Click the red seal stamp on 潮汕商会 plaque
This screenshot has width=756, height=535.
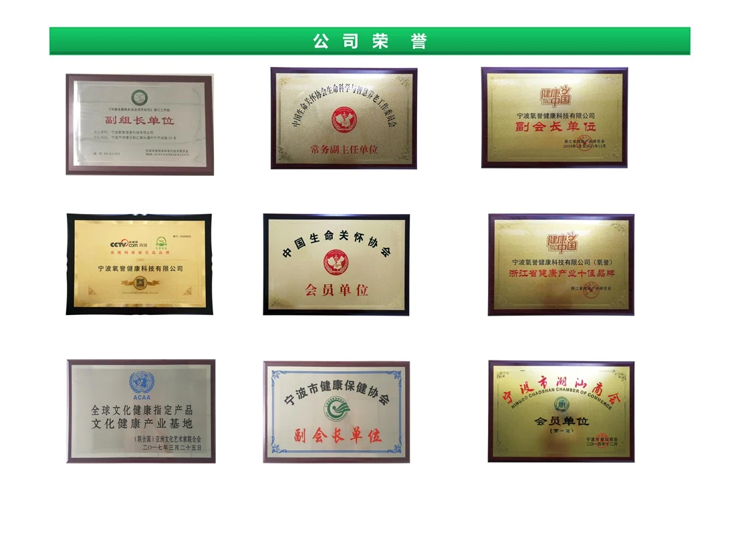pyautogui.click(x=603, y=440)
